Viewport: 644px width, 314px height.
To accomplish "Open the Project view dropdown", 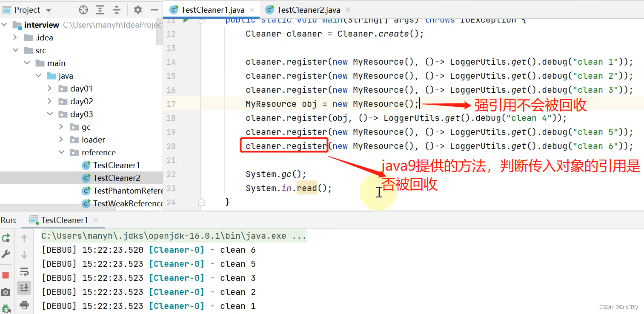I will point(48,10).
